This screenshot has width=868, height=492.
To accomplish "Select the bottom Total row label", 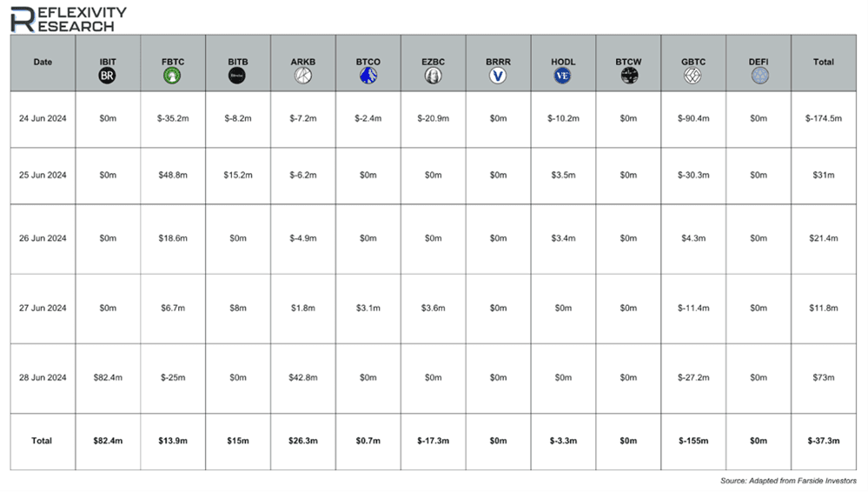I will [x=42, y=441].
